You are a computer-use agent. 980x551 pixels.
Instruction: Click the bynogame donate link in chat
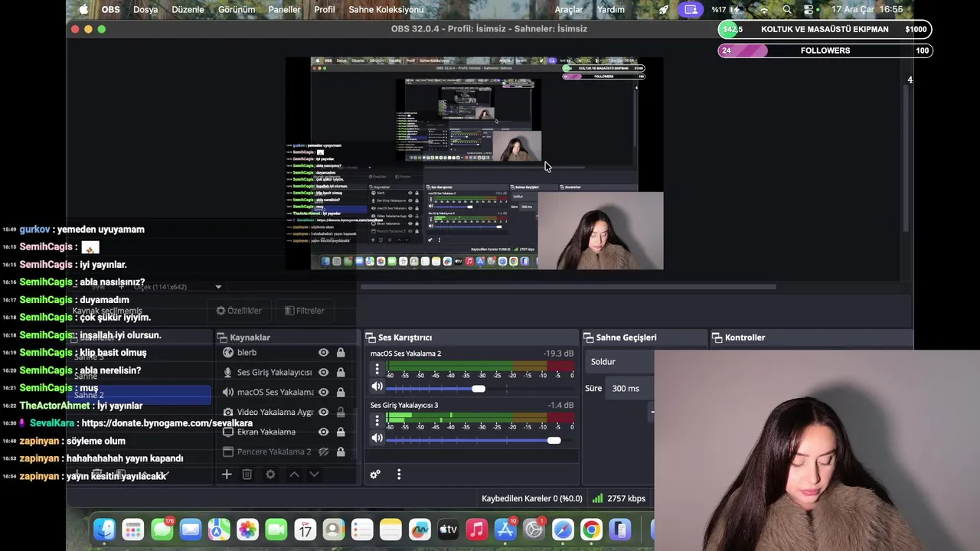pos(167,423)
